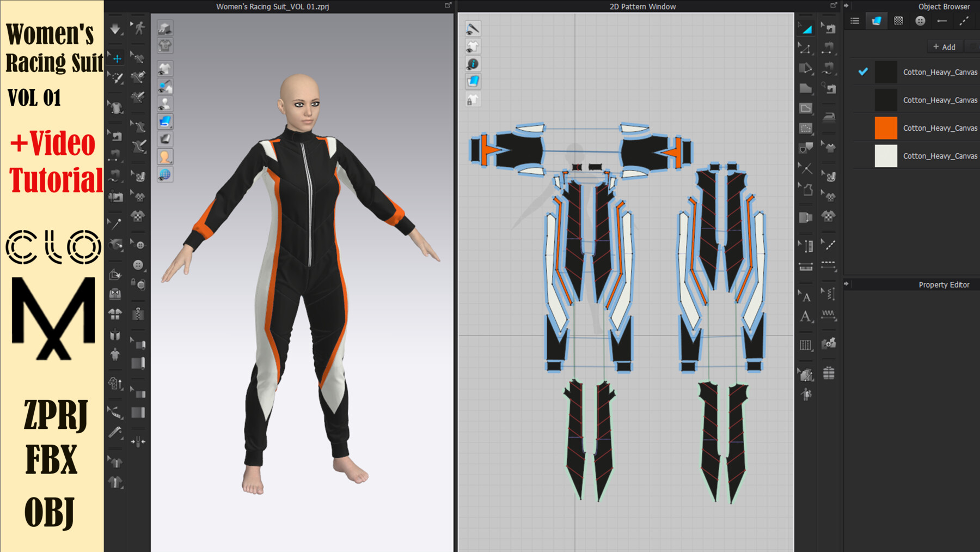Screen dimensions: 980x552
Task: Toggle the checkerboard texture tab in Object Browser
Action: pos(898,21)
